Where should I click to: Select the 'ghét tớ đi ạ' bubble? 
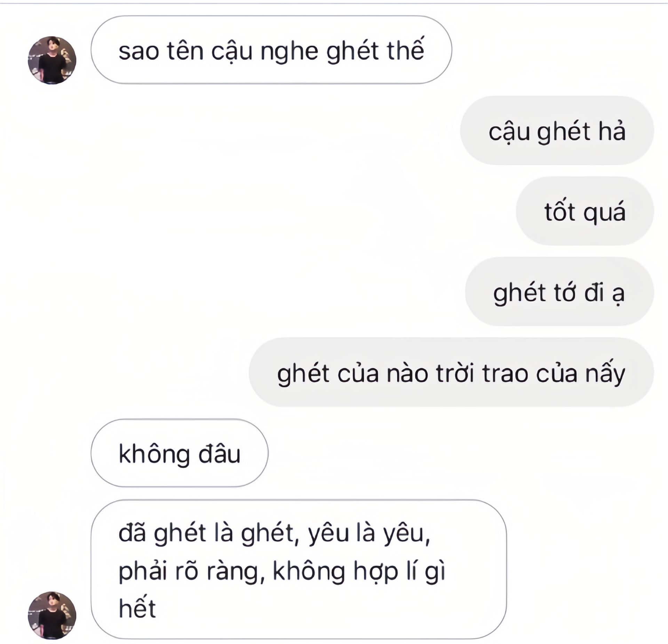559,292
